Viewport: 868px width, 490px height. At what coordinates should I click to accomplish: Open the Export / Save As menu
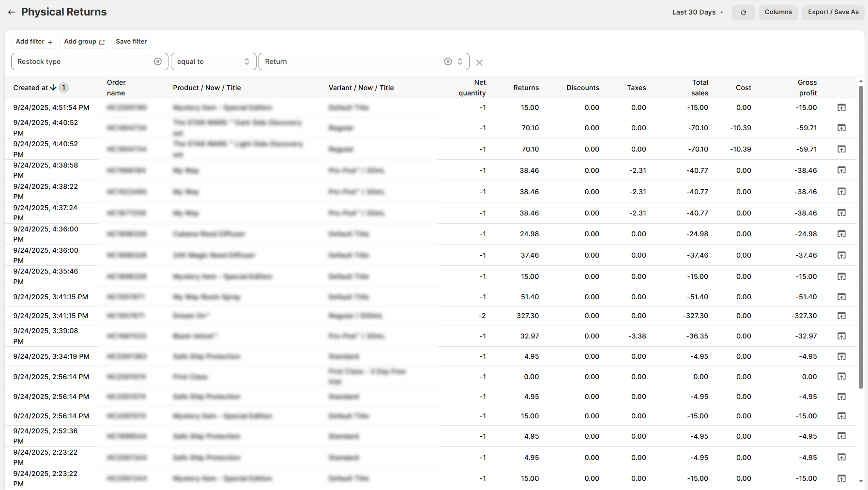pyautogui.click(x=833, y=12)
